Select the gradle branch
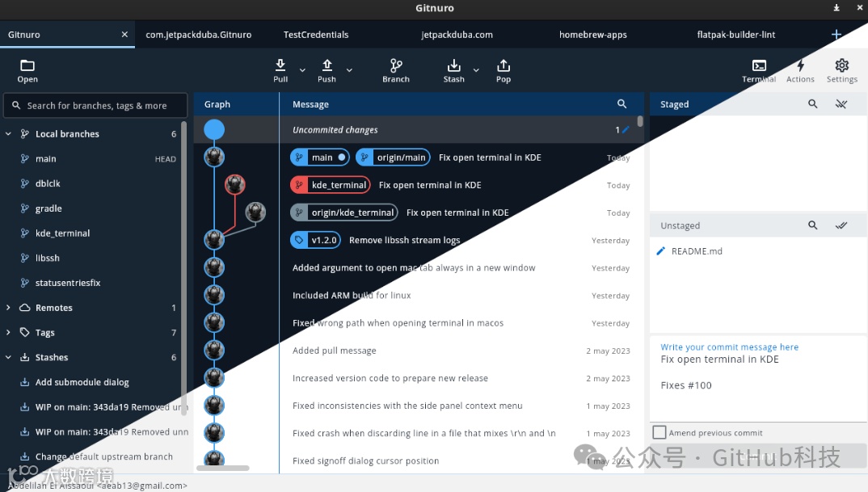Image resolution: width=868 pixels, height=492 pixels. (91, 208)
